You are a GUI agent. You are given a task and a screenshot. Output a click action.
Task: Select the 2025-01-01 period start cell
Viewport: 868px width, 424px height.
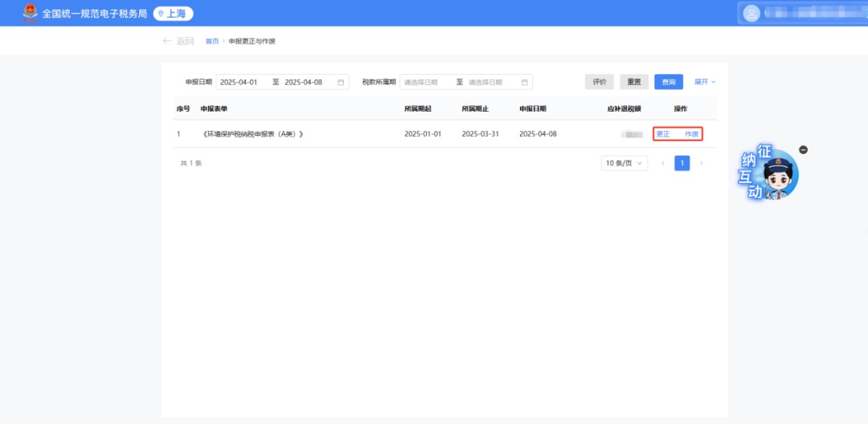click(423, 134)
